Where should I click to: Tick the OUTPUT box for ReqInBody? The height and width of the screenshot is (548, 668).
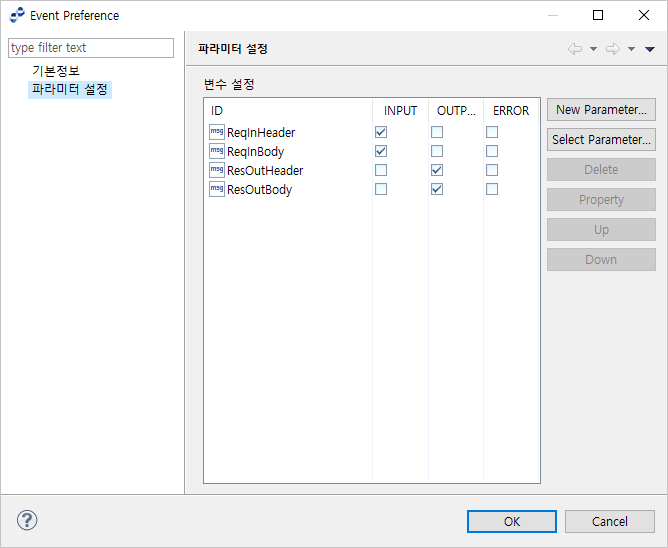[437, 151]
